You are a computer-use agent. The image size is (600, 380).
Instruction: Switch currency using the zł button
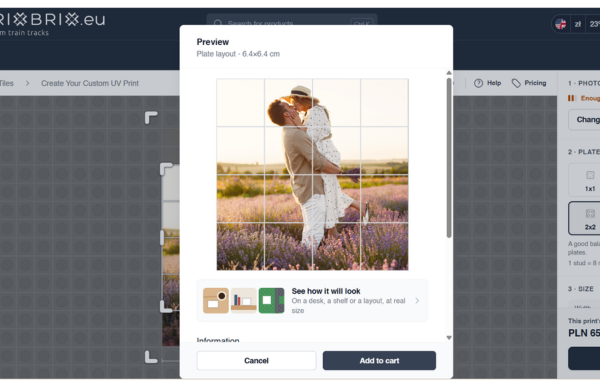click(578, 24)
